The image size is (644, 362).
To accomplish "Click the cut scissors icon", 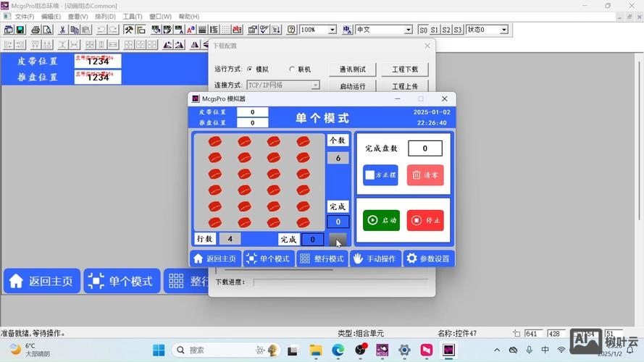I will pyautogui.click(x=62, y=30).
